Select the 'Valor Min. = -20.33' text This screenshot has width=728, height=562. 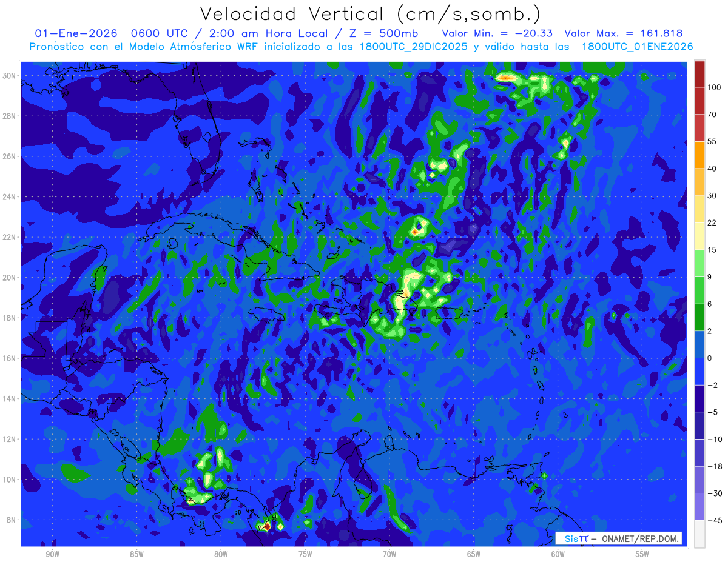pos(498,33)
